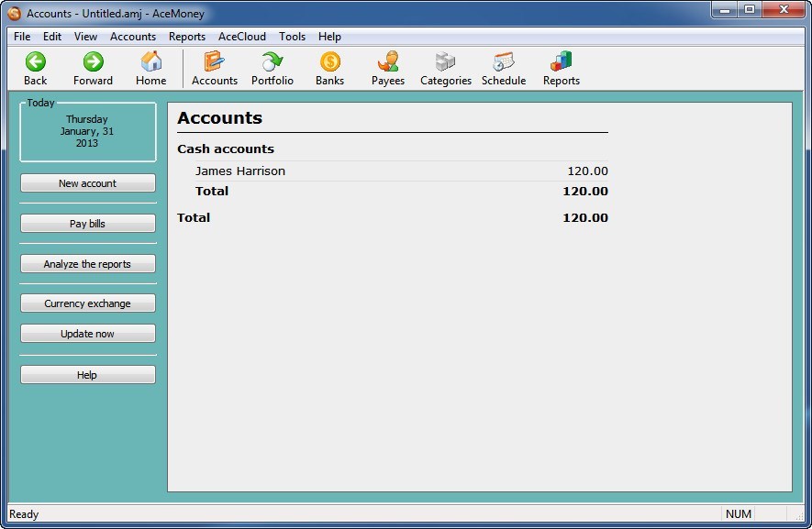Open Currency exchange
The width and height of the screenshot is (812, 529).
click(87, 303)
